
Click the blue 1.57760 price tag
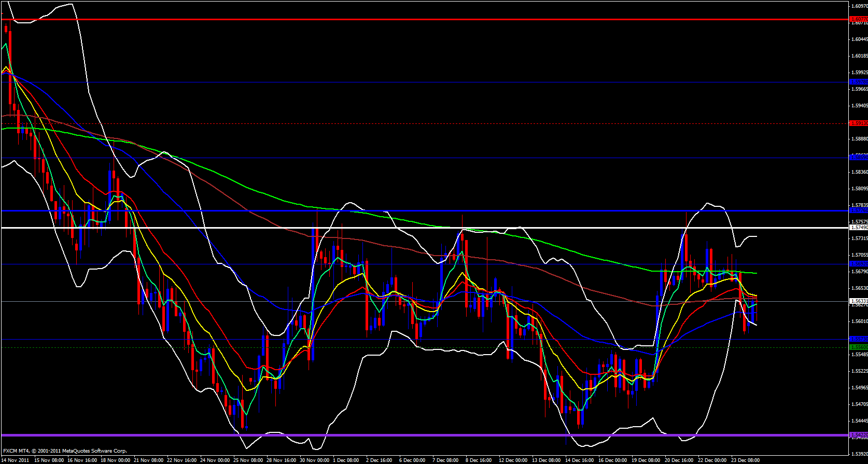[x=859, y=210]
